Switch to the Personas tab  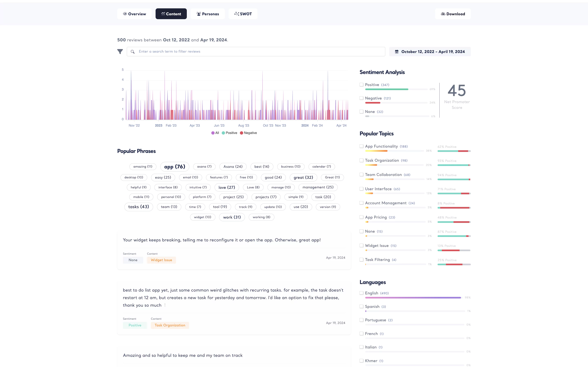coord(208,14)
